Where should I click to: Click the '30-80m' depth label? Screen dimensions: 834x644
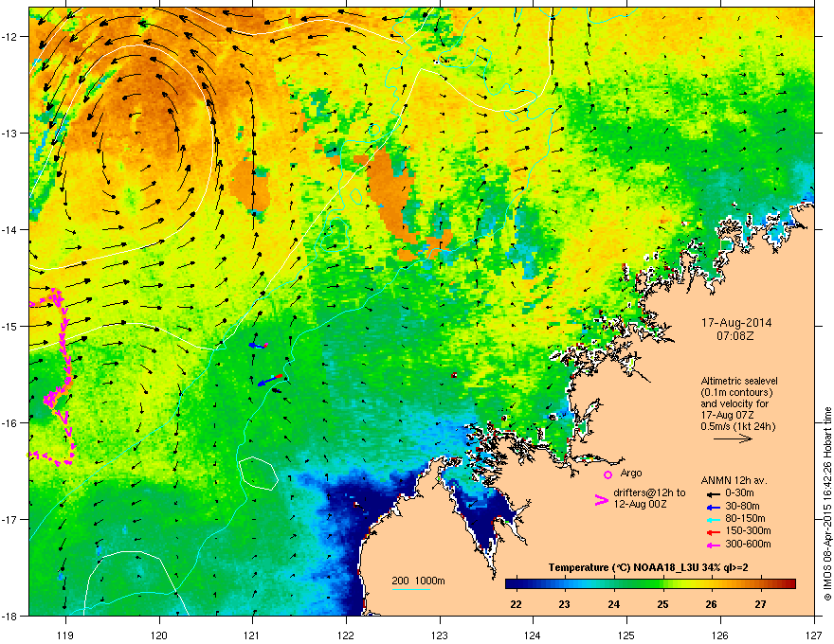coord(742,507)
